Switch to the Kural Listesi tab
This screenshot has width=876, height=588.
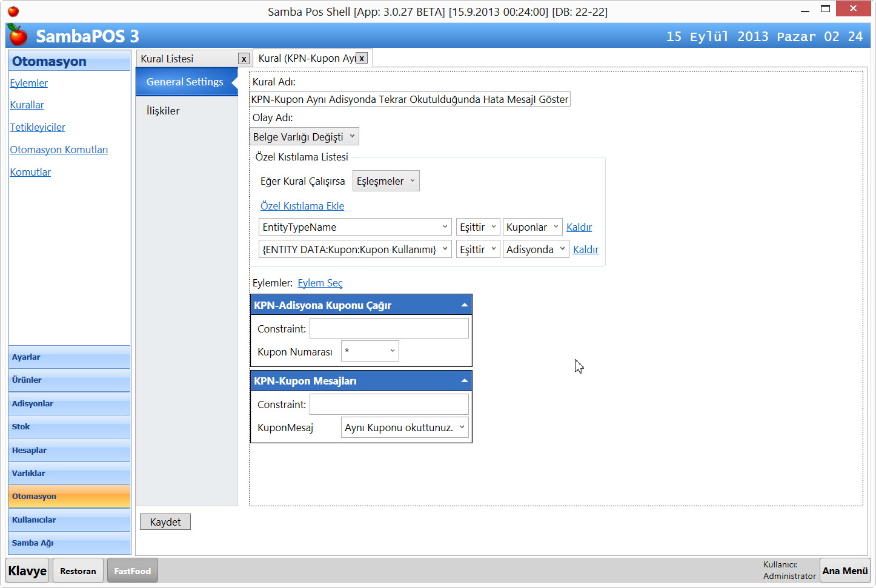click(182, 59)
